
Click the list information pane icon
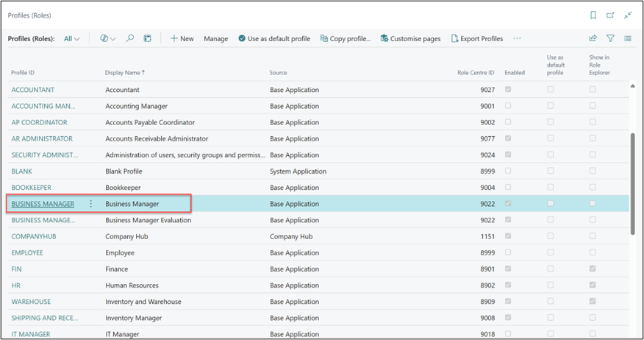point(628,38)
